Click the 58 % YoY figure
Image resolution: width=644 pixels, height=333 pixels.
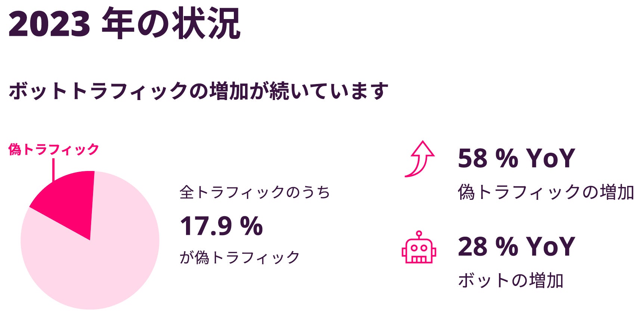pos(516,158)
